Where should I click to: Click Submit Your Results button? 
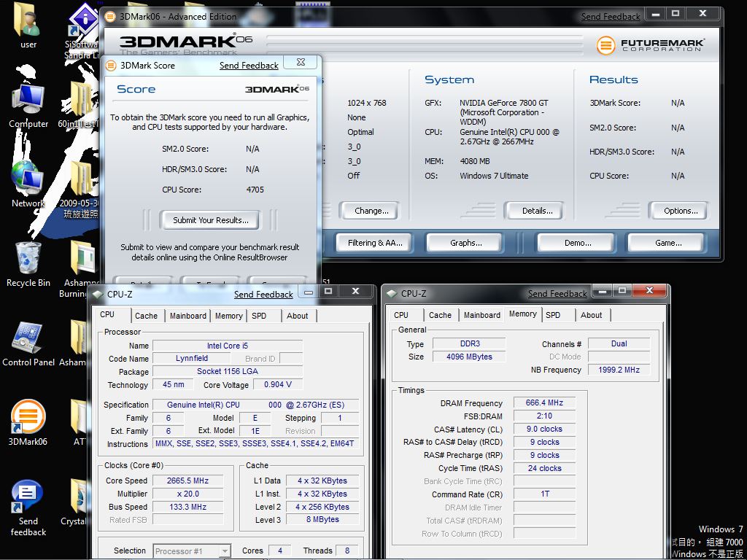[211, 220]
